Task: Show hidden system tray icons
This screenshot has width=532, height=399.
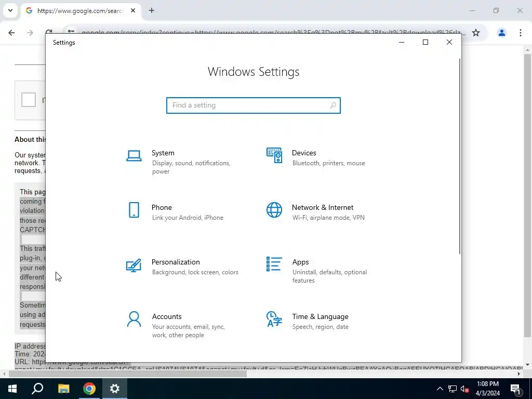Action: [440, 389]
